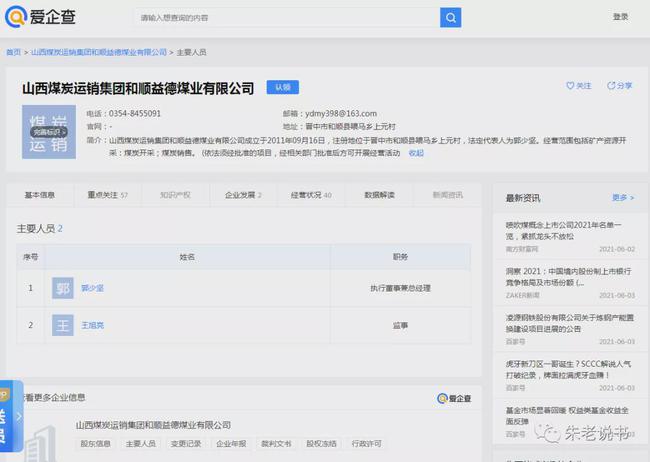Click the 登录 login link
The width and height of the screenshot is (650, 462).
(620, 17)
